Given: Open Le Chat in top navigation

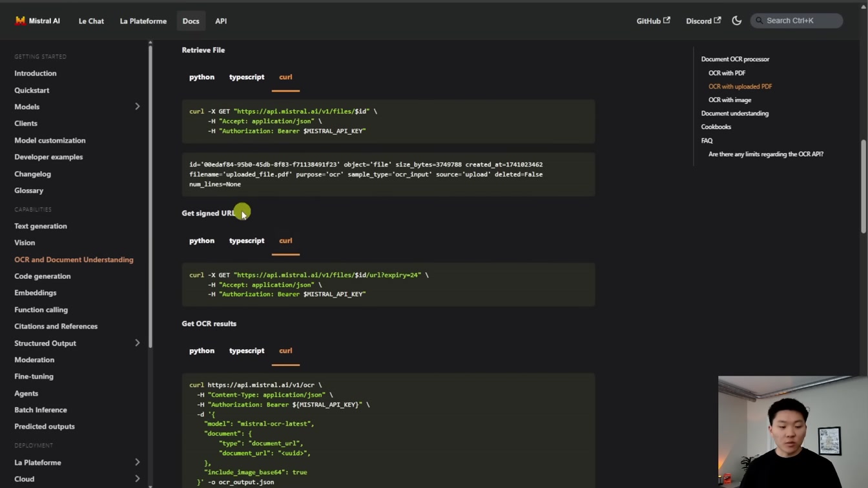Looking at the screenshot, I should coord(91,21).
